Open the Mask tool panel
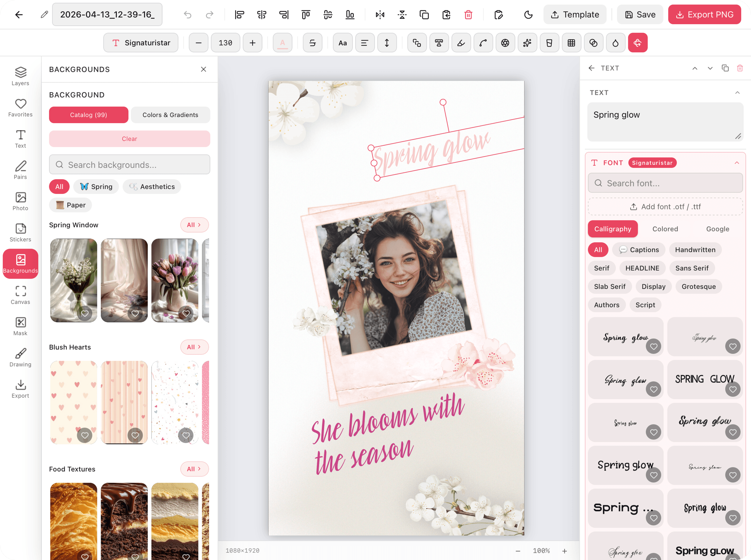751x560 pixels. coord(20,325)
